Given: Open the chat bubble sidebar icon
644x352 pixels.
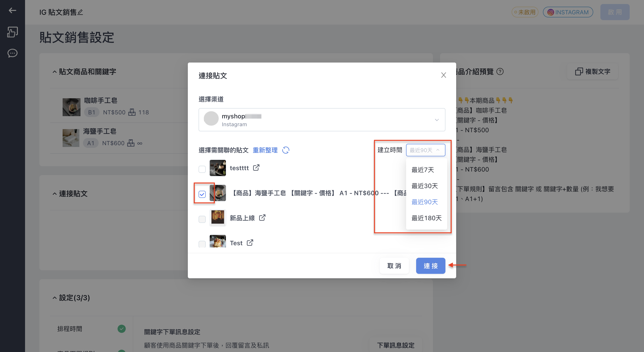Looking at the screenshot, I should coord(12,53).
